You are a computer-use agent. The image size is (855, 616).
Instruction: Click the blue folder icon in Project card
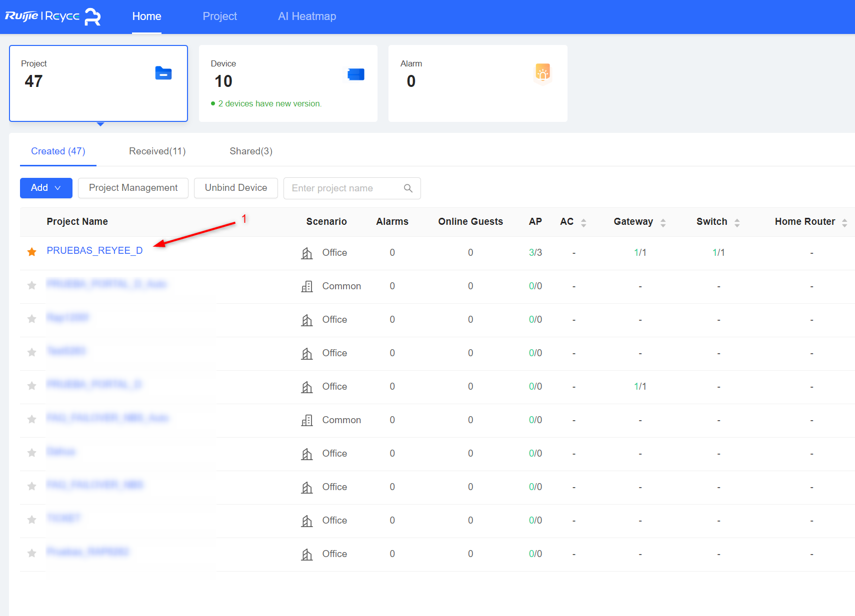click(163, 73)
